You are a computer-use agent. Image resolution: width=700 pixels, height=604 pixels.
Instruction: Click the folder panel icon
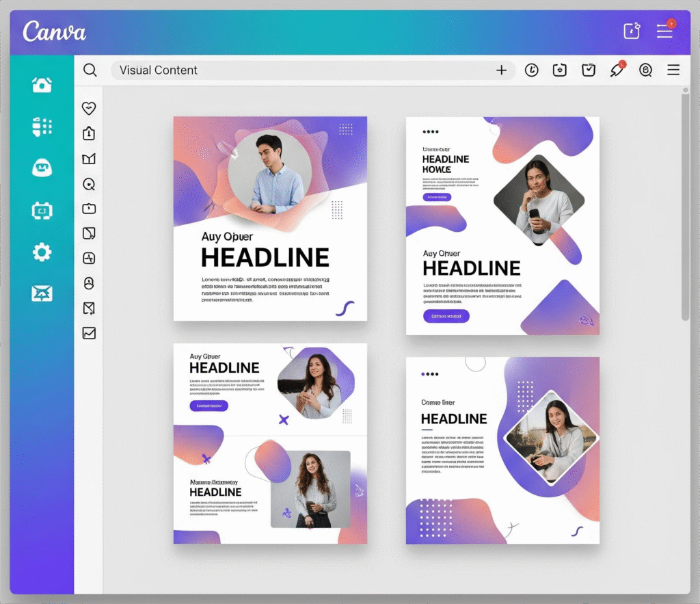[89, 209]
